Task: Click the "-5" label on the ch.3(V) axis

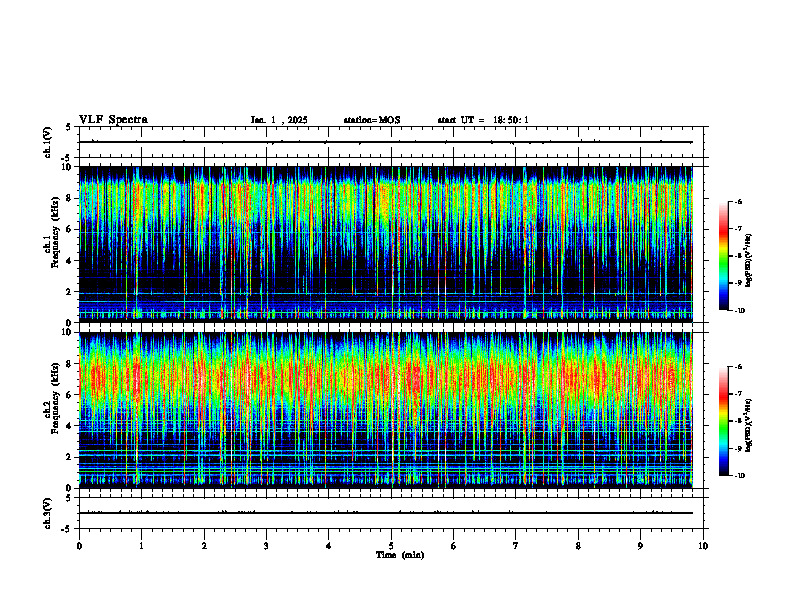Action: click(x=66, y=529)
